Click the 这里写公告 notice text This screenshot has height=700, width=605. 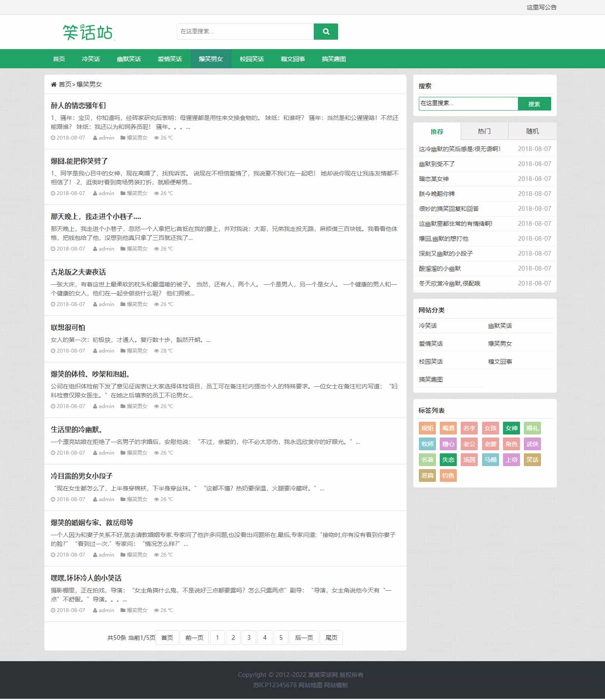541,7
